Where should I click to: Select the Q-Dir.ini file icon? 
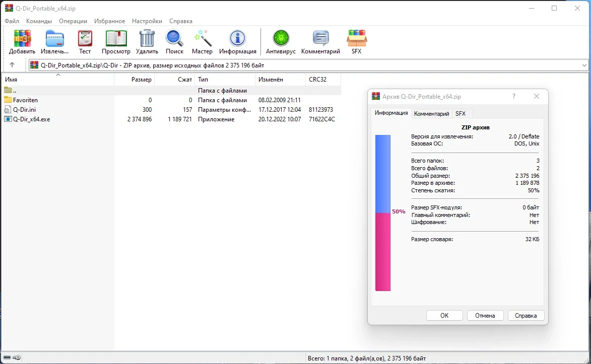pos(8,110)
